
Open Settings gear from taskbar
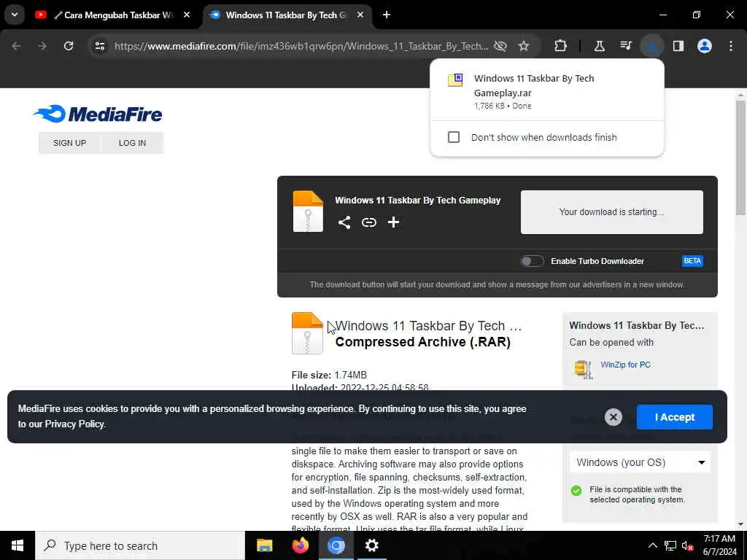coord(371,545)
